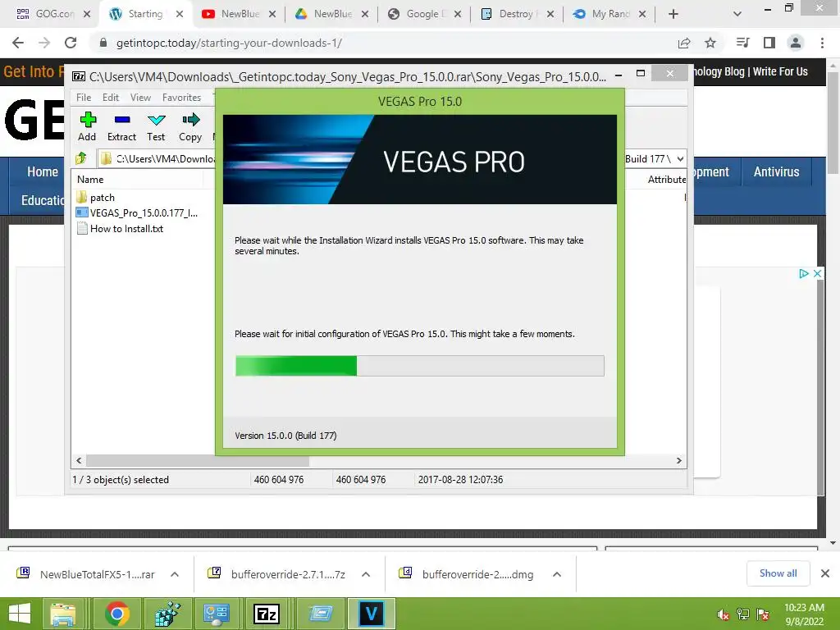Switch to the My Rand tab
This screenshot has height=630, width=840.
click(x=609, y=14)
